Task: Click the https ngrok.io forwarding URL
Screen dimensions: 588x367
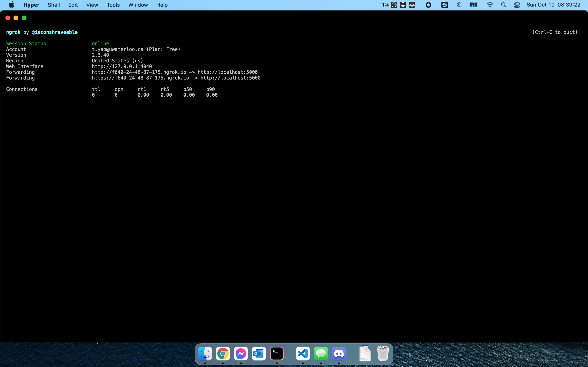Action: [x=140, y=78]
